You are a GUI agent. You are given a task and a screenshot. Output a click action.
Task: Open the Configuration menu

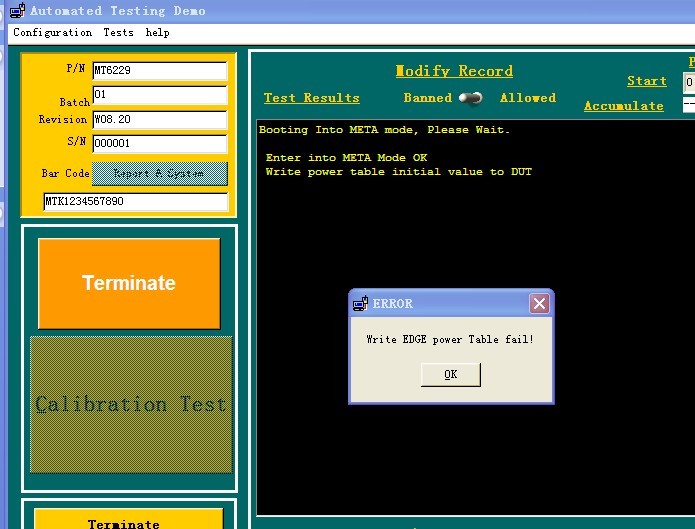point(52,33)
